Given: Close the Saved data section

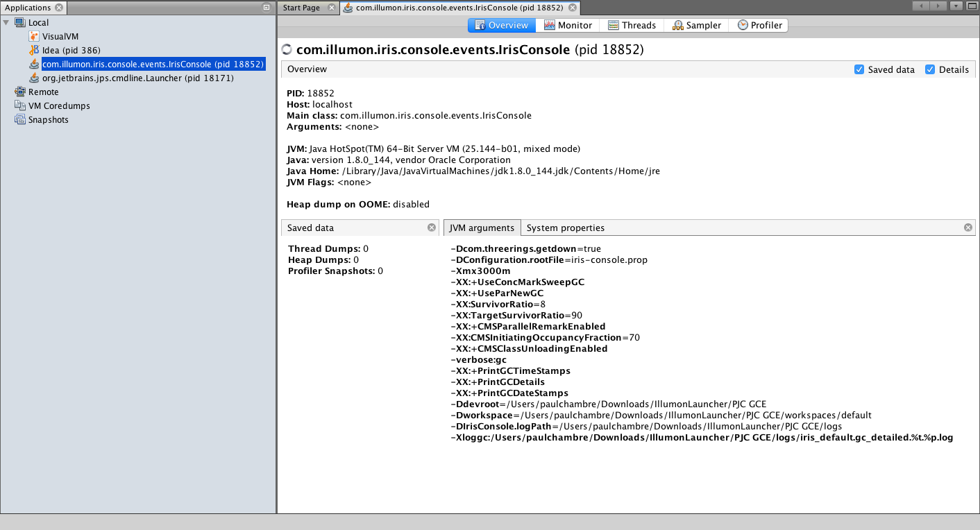Looking at the screenshot, I should [x=432, y=228].
